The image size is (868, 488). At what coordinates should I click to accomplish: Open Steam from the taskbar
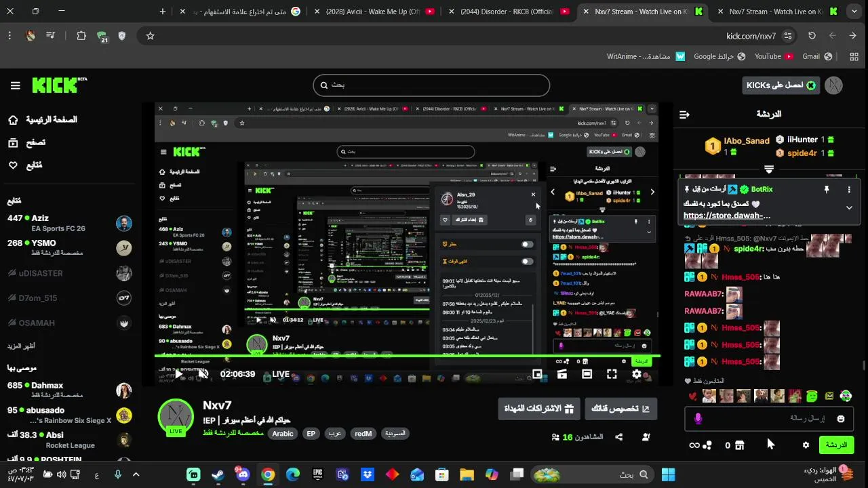click(x=218, y=474)
